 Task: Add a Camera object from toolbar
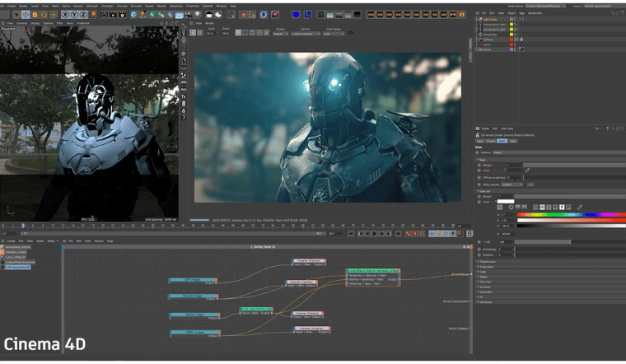pyautogui.click(x=189, y=15)
